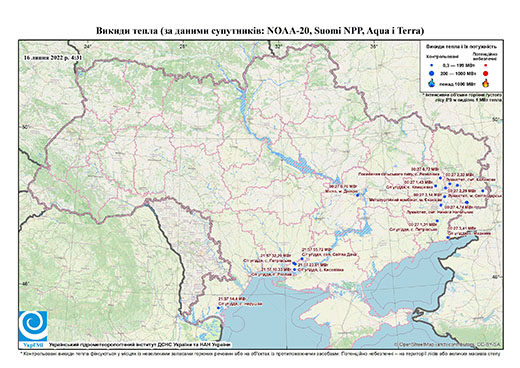Select the coastal marker under 00:27 3,41 МВт
520x368 pixels.
tap(448, 237)
